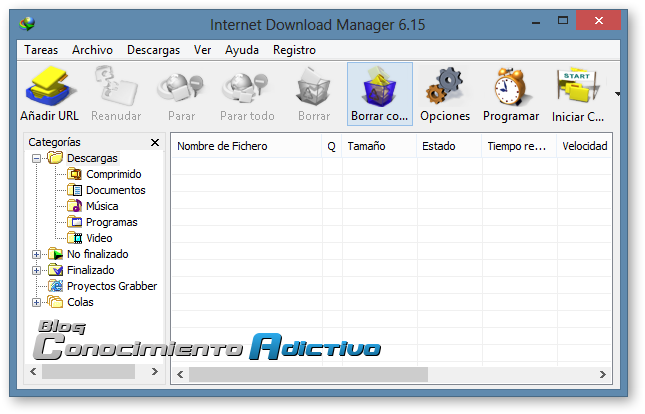Click Categorías panel scroll right arrow
645x414 pixels.
[x=155, y=372]
